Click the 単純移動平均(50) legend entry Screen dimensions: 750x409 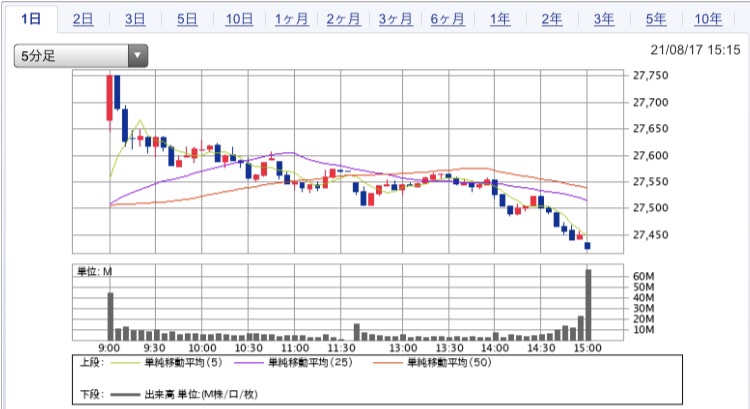point(449,363)
